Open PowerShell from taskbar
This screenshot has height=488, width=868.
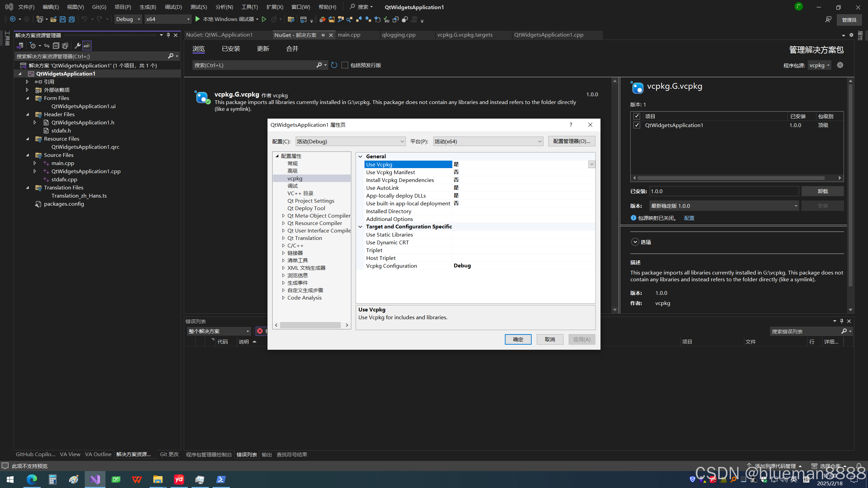[x=221, y=480]
